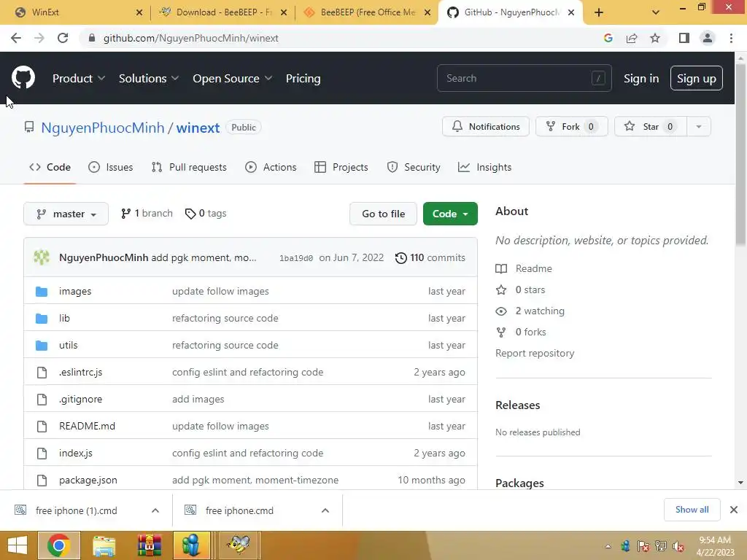Open Chrome's three-dot menu
The height and width of the screenshot is (560, 747).
[731, 38]
